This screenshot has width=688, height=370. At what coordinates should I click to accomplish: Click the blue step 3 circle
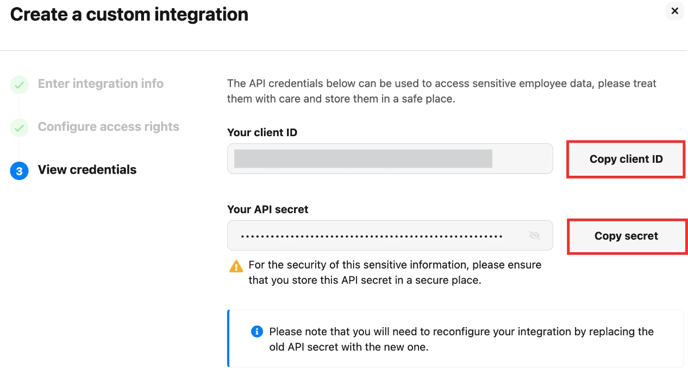[19, 171]
